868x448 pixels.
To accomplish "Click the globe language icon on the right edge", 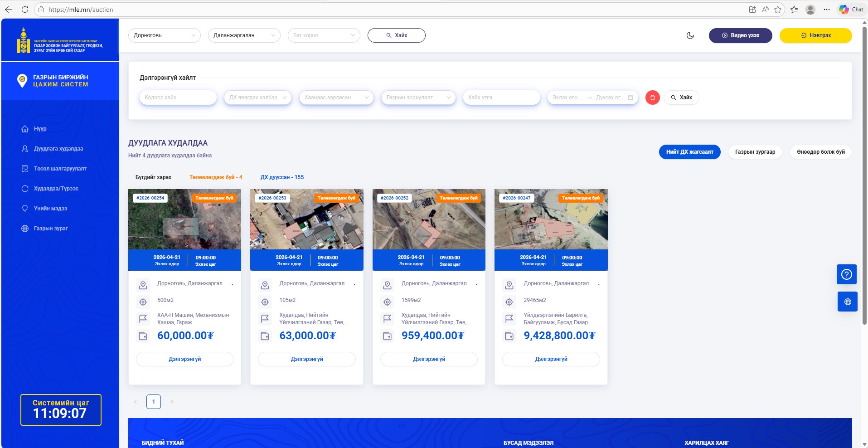I will (x=847, y=302).
